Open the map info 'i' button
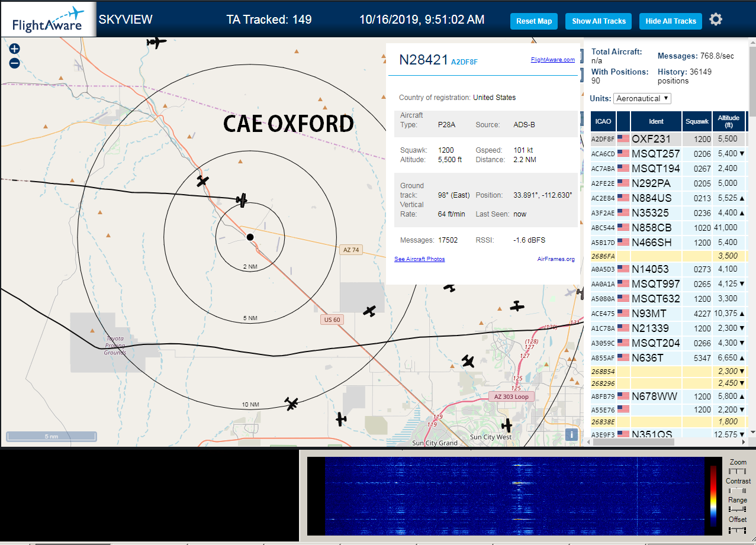The width and height of the screenshot is (756, 545). tap(571, 434)
